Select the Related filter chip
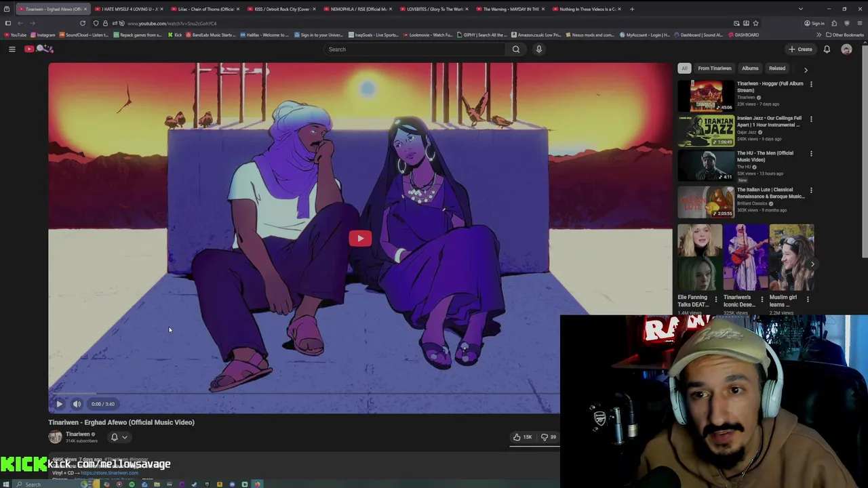Screen dimensions: 868x488 [777, 68]
